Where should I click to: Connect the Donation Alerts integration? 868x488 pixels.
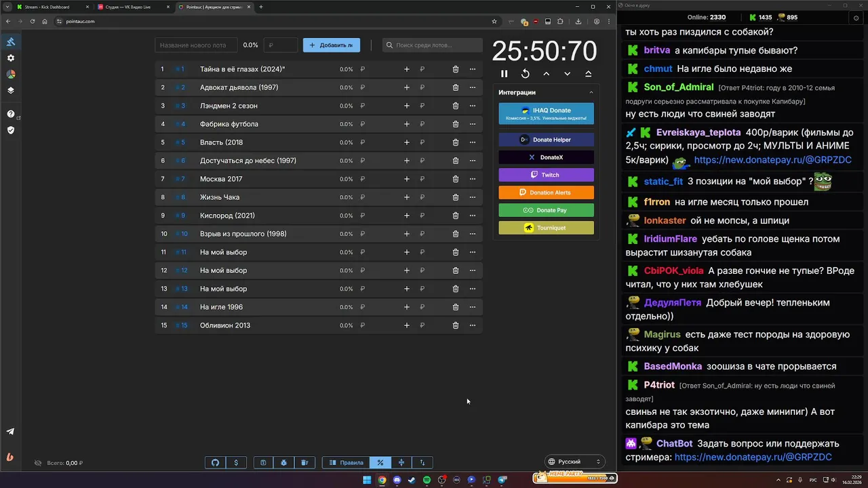(546, 192)
